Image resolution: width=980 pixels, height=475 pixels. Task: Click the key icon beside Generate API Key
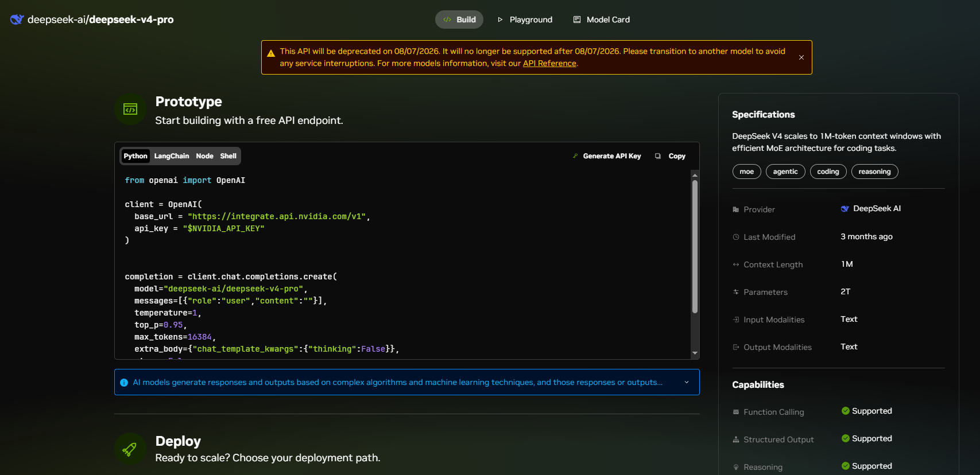tap(575, 156)
